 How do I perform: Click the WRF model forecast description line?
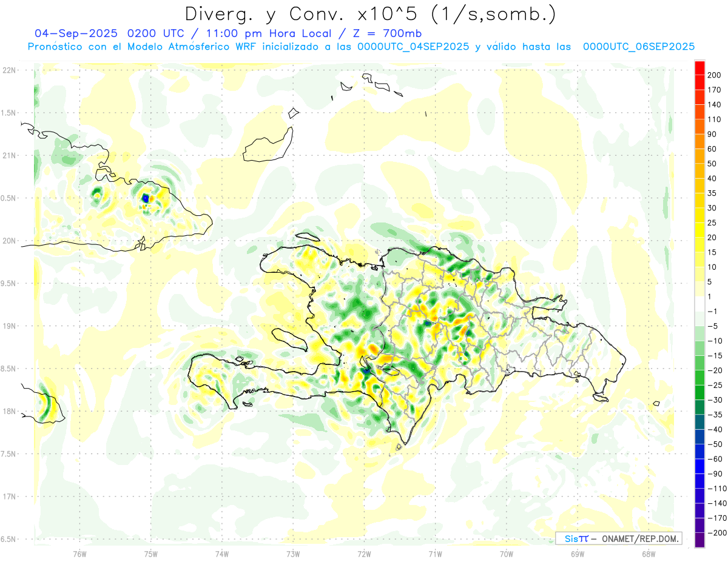[361, 47]
